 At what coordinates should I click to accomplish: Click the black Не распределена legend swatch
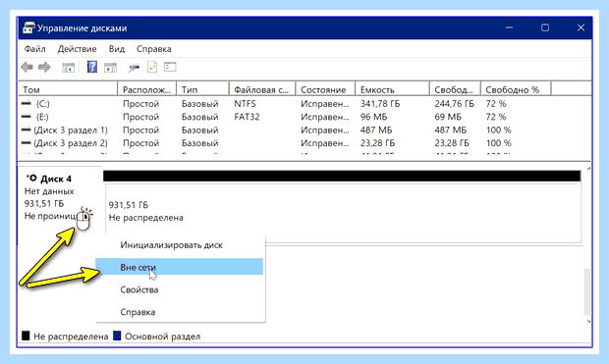tap(26, 336)
